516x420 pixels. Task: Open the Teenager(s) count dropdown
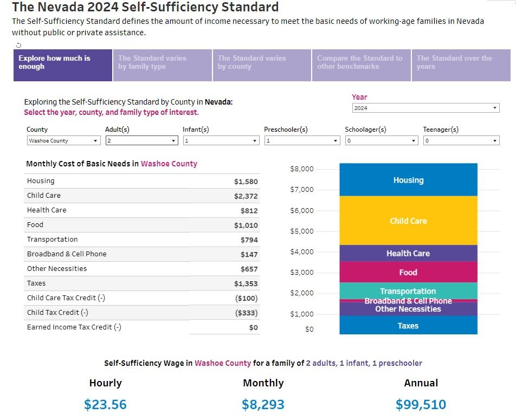(x=460, y=141)
